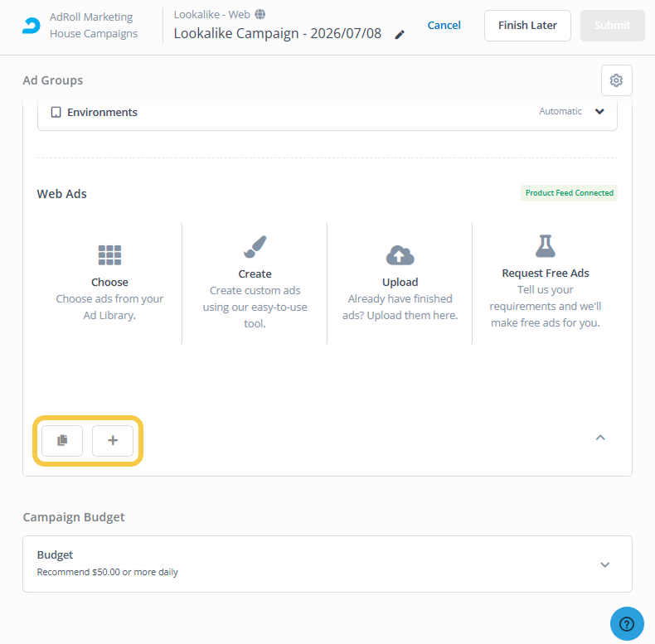Click the Create paintbrush icon

pos(255,247)
